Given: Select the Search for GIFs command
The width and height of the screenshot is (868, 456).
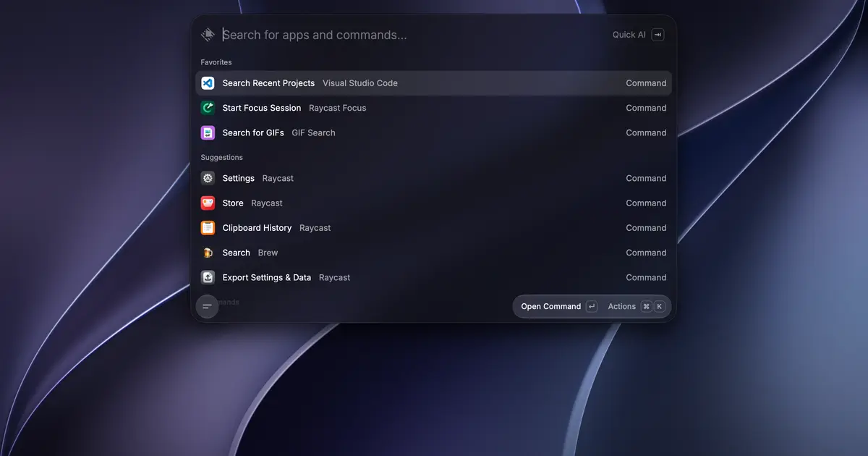Looking at the screenshot, I should 433,132.
